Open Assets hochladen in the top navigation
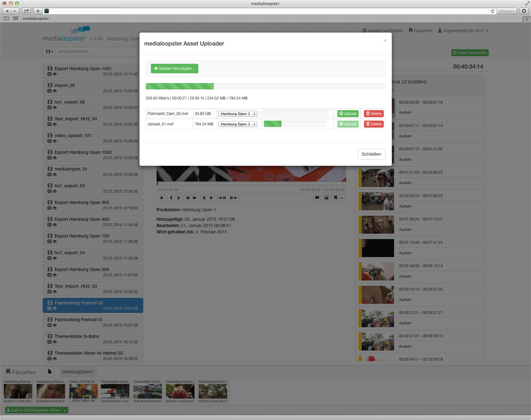Screen dimensions: 531x420 [383, 31]
